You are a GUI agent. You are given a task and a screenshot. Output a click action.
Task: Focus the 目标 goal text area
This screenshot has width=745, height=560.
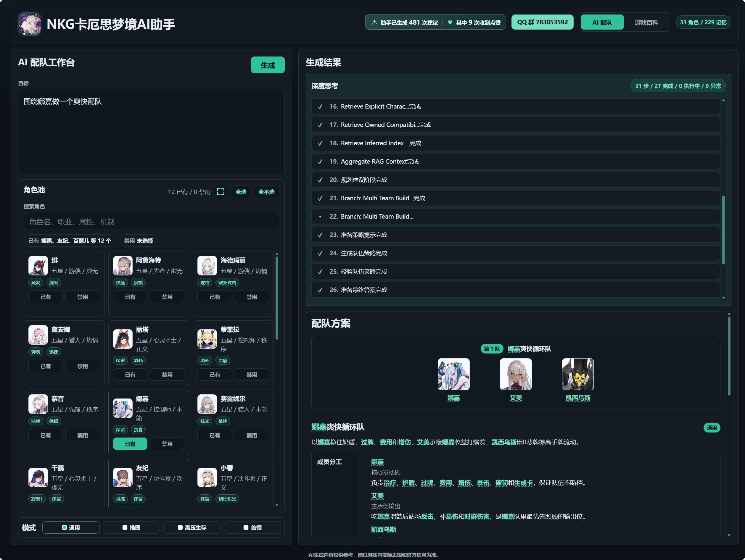(x=151, y=132)
